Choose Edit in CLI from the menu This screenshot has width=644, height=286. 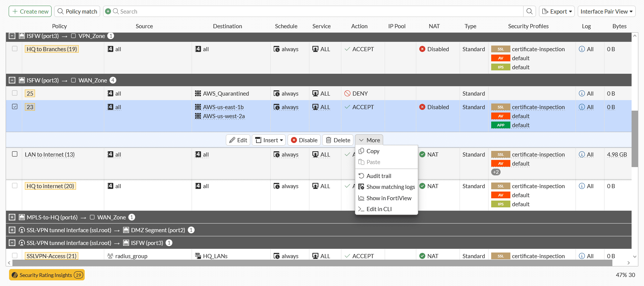pos(379,209)
